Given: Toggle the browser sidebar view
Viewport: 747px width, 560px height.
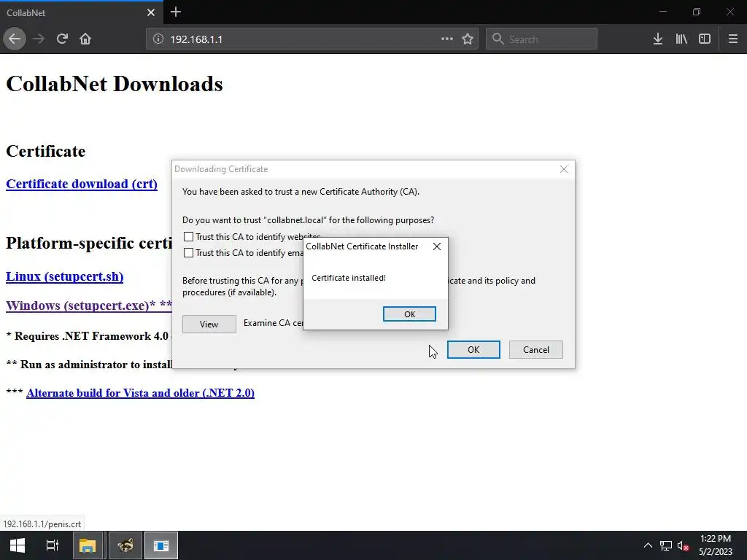Looking at the screenshot, I should pyautogui.click(x=705, y=39).
